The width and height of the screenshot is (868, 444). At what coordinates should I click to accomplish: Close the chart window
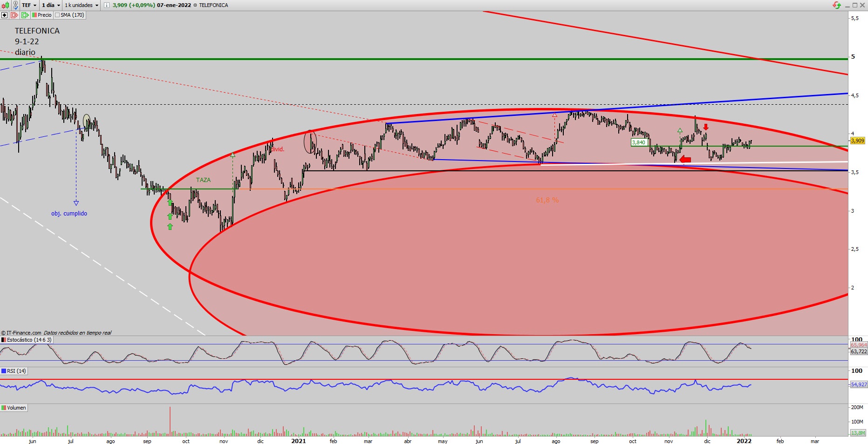pos(862,5)
